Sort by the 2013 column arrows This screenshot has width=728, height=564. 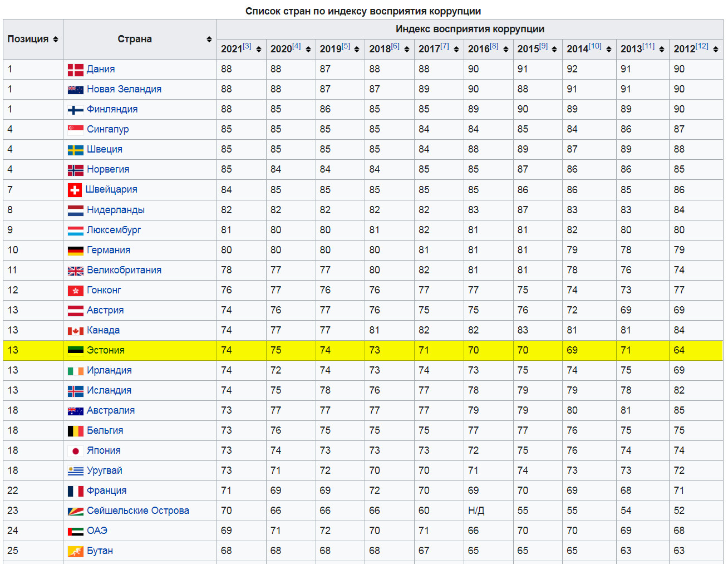click(x=662, y=49)
